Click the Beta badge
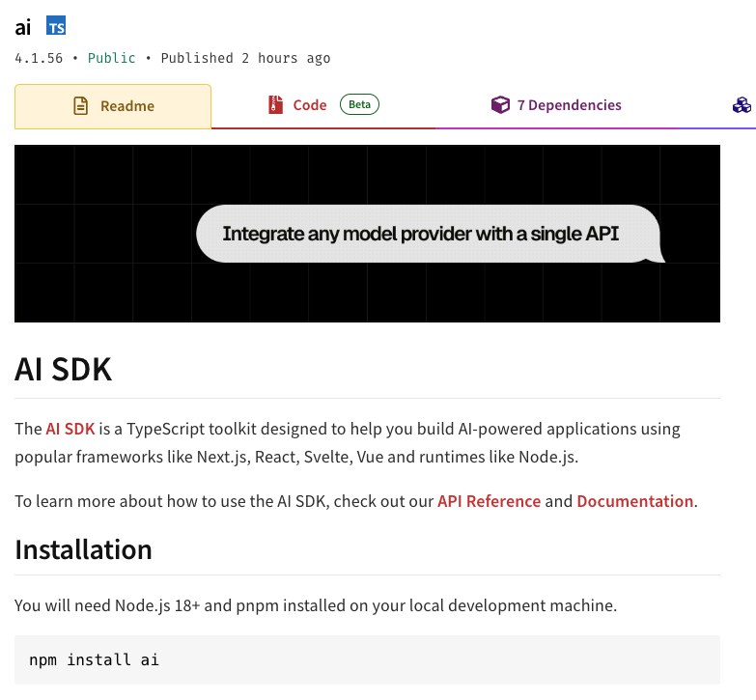The height and width of the screenshot is (700, 756). [x=360, y=104]
